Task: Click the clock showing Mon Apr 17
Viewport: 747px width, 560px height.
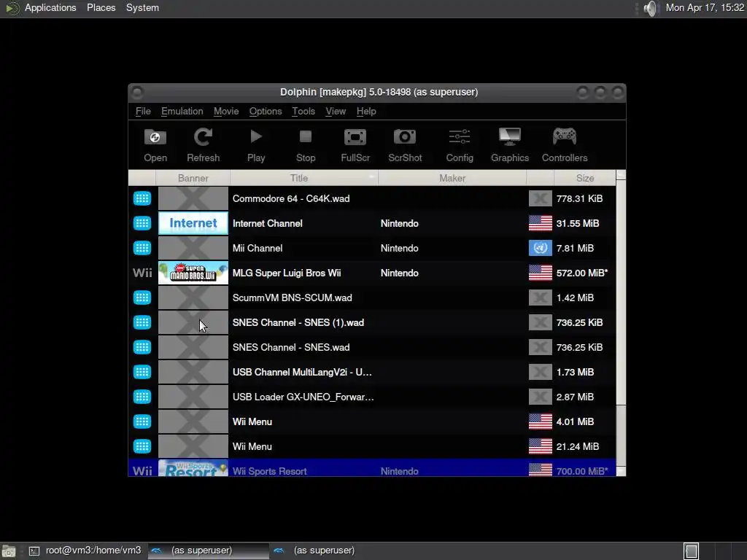Action: (705, 7)
